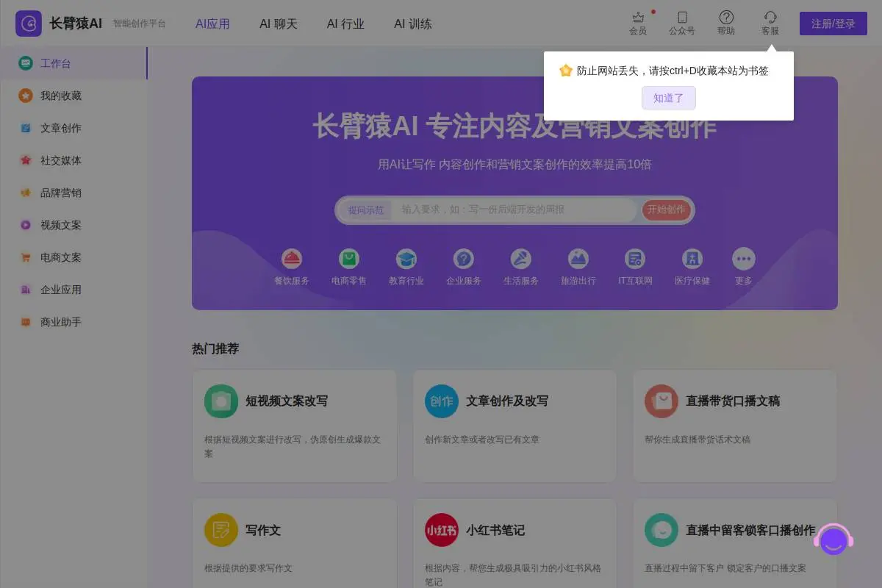
Task: Switch to the AI 聊天 top tab
Action: (x=279, y=24)
